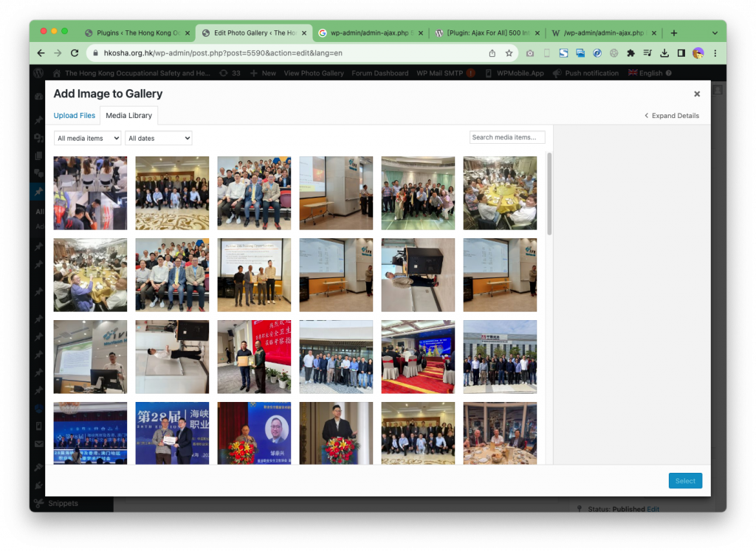Close the Add Image to Gallery dialog
Image resolution: width=756 pixels, height=551 pixels.
tap(696, 94)
